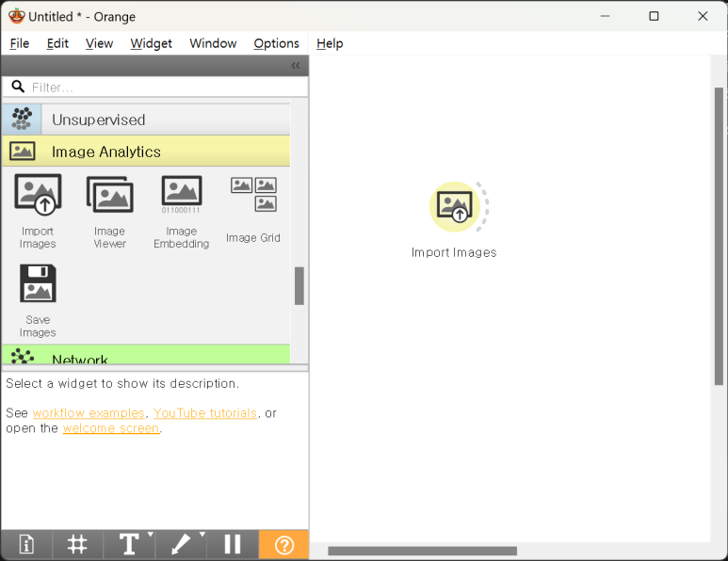Pause the workflow execution

(232, 544)
